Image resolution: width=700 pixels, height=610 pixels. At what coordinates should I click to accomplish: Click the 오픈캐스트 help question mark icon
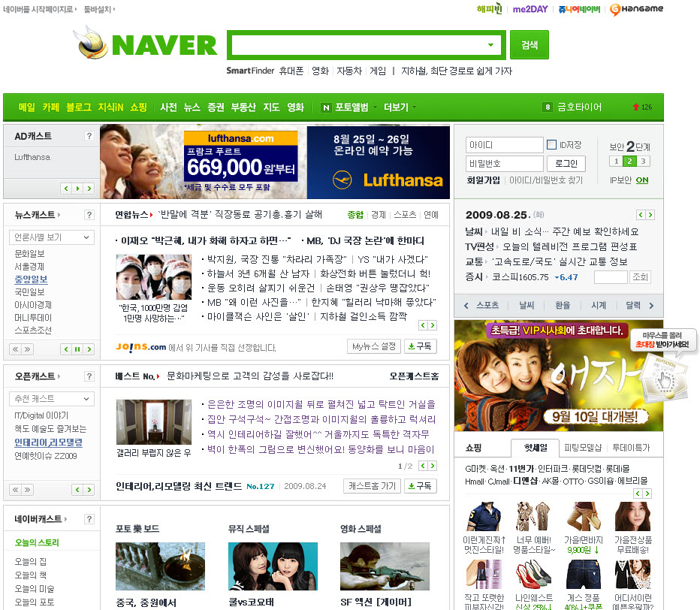[89, 376]
